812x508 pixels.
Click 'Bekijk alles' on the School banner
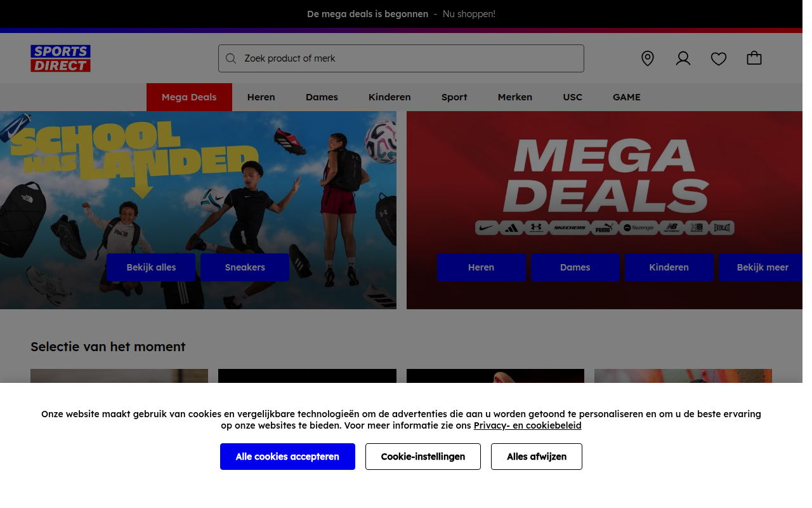click(x=151, y=267)
